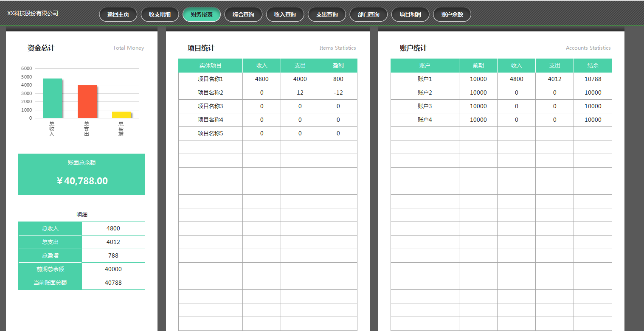Click the 收入 header in the 账户统计 table
The image size is (644, 331).
(x=517, y=65)
